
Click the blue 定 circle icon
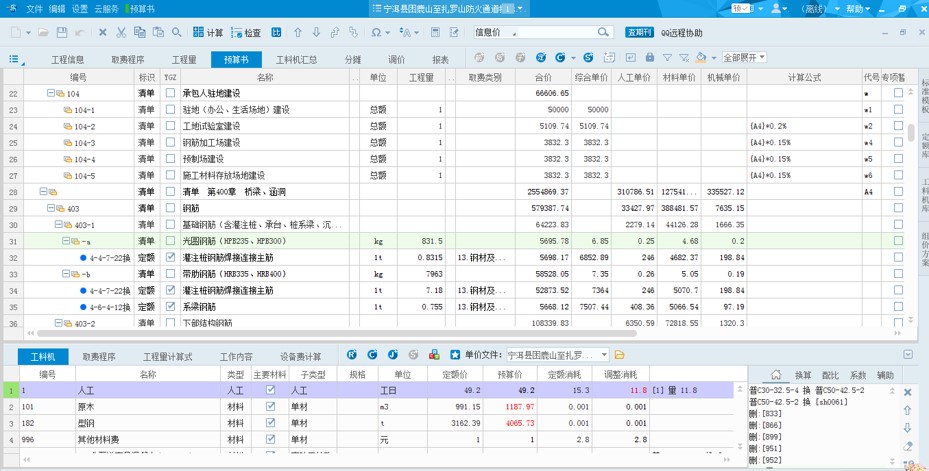coord(541,57)
